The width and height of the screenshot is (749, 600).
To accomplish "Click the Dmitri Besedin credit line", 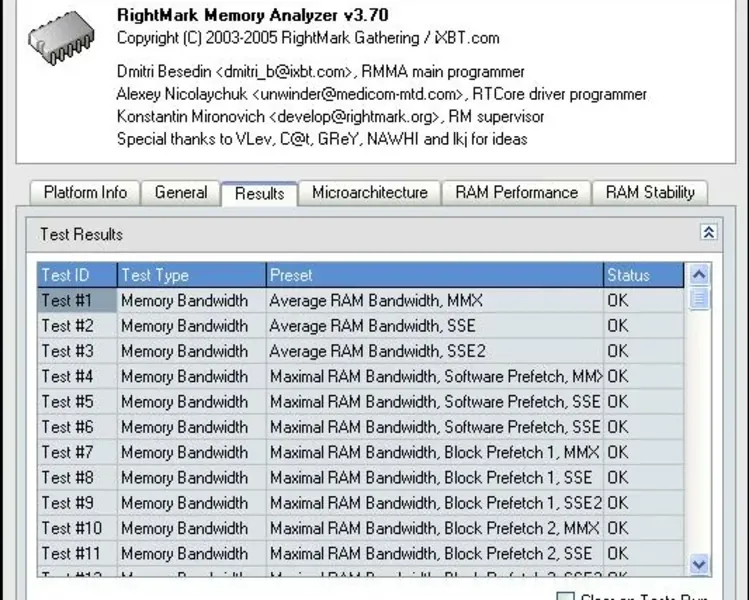I will (x=321, y=72).
